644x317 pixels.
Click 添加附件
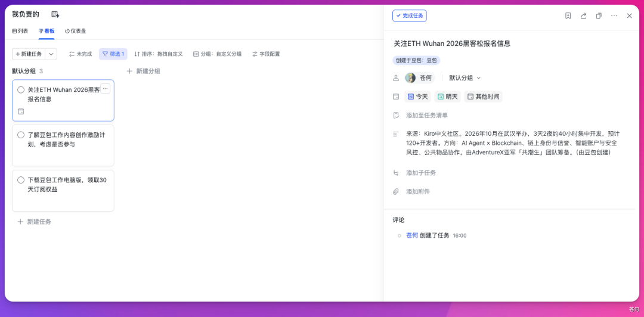tap(418, 191)
